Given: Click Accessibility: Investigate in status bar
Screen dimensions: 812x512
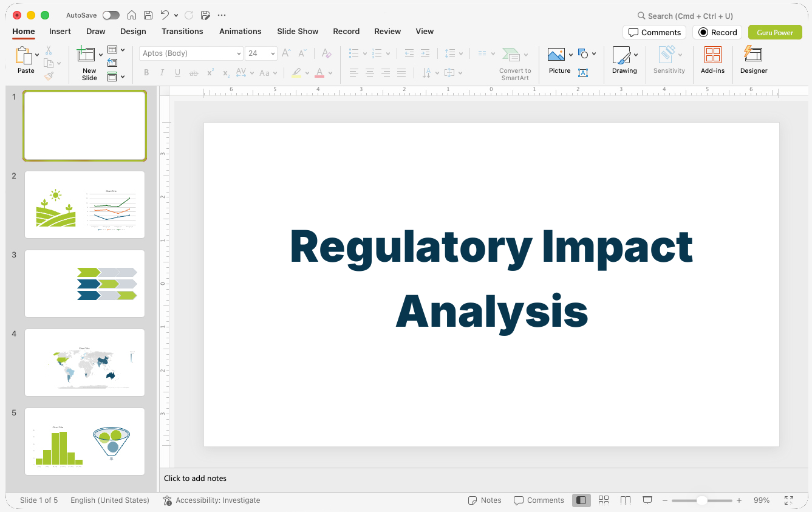Looking at the screenshot, I should [x=211, y=500].
